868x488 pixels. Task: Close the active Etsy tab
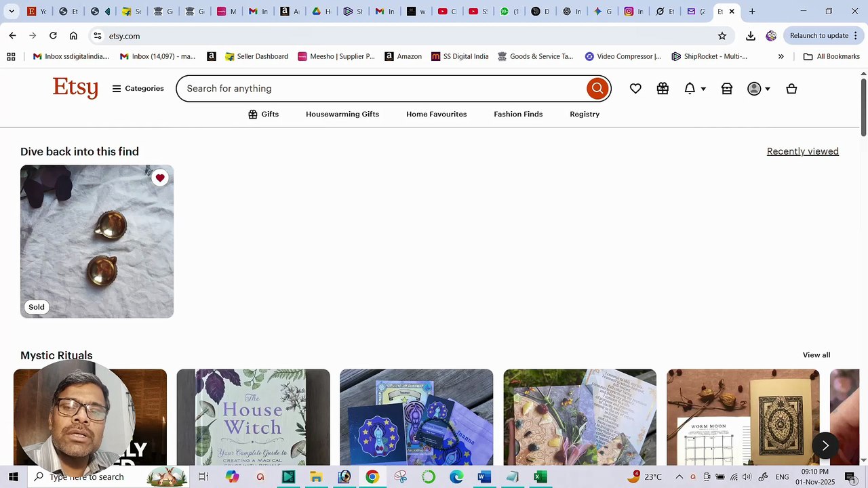pos(732,12)
